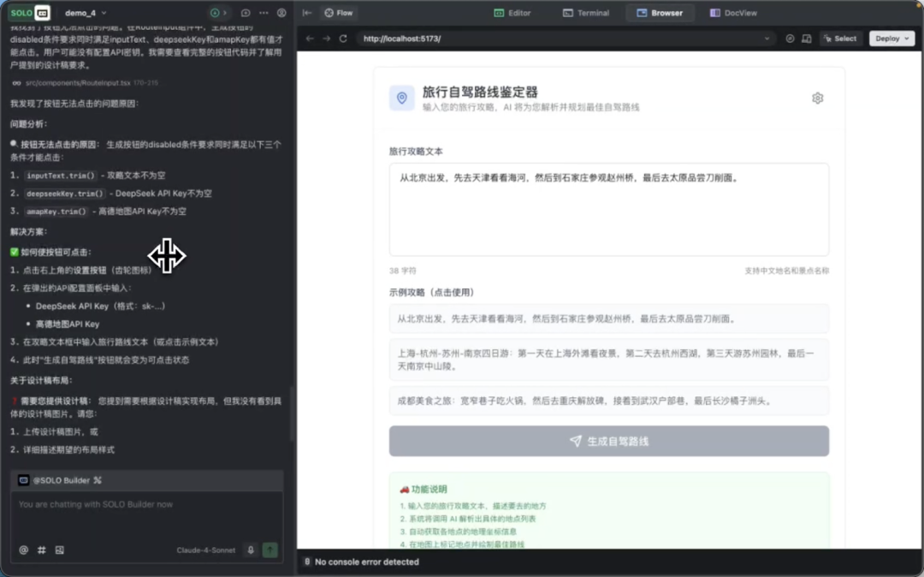Click the No console error detected status

(366, 562)
